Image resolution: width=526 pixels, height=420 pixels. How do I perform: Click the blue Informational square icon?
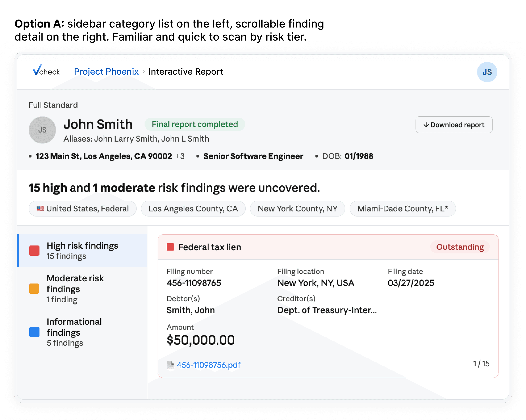[34, 332]
